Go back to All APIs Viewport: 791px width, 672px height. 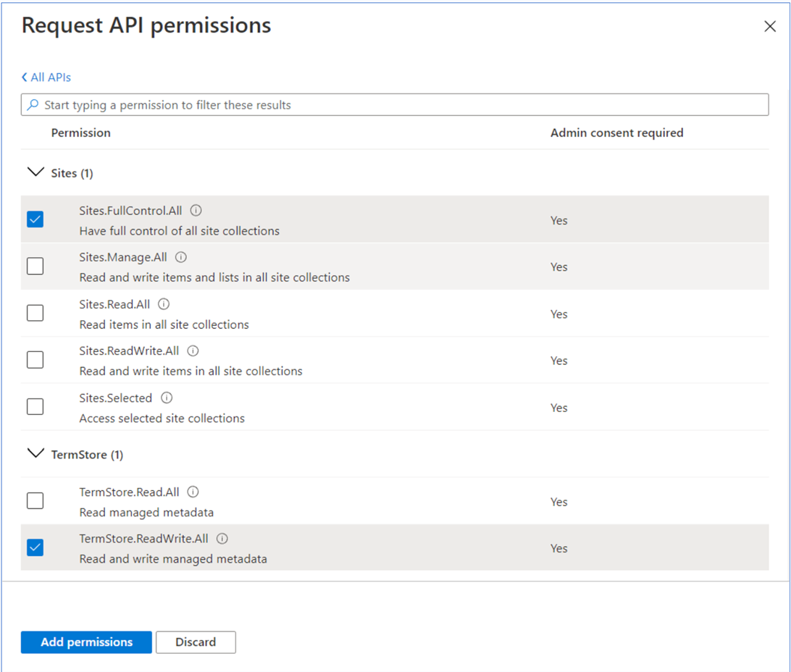(46, 77)
